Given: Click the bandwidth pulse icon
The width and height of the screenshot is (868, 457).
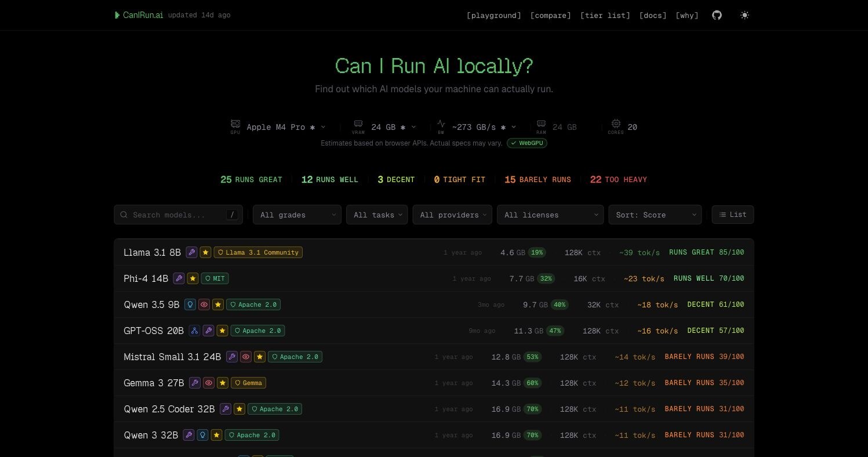Looking at the screenshot, I should [x=441, y=124].
